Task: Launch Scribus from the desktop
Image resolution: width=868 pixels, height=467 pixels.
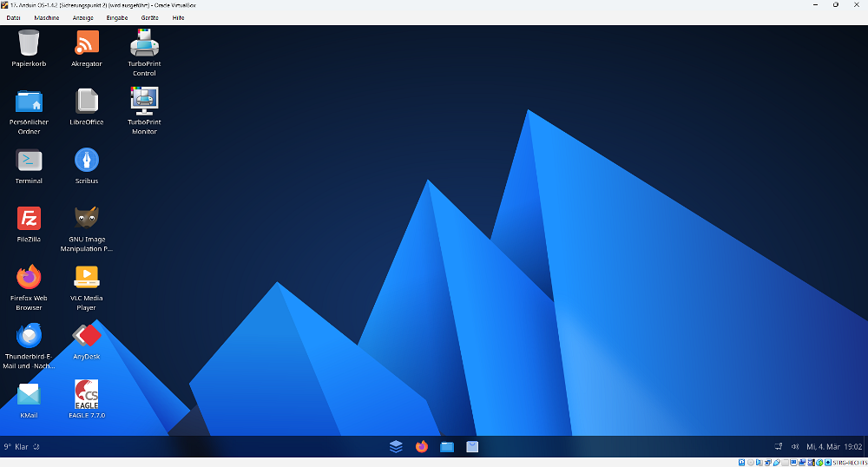Action: (87, 161)
